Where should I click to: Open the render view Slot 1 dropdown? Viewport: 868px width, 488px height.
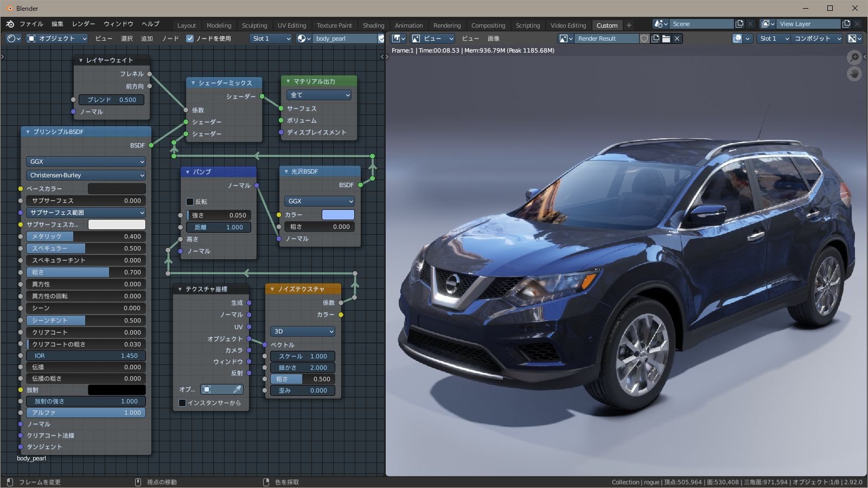point(774,38)
